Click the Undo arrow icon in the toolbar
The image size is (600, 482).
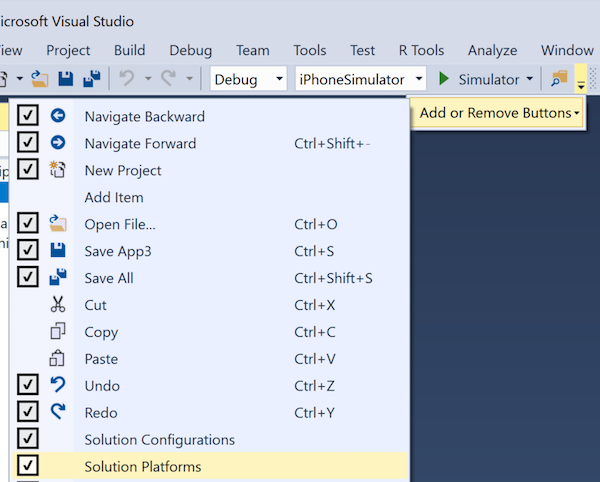[126, 79]
